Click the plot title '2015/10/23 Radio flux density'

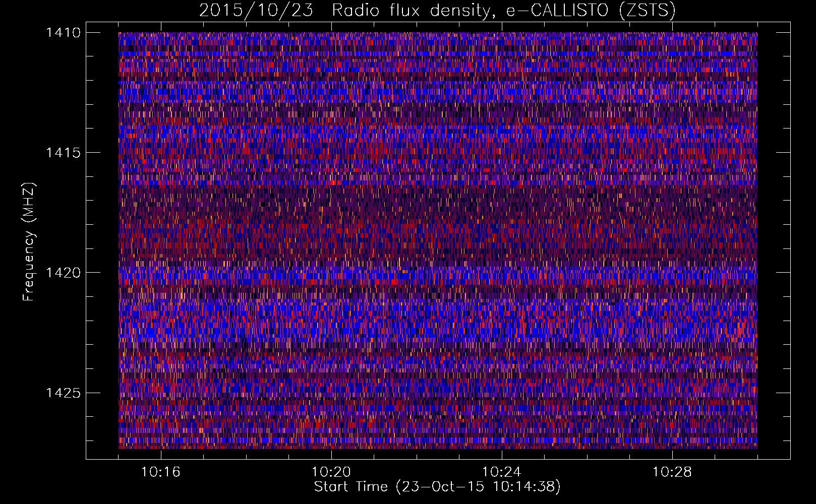click(x=437, y=11)
